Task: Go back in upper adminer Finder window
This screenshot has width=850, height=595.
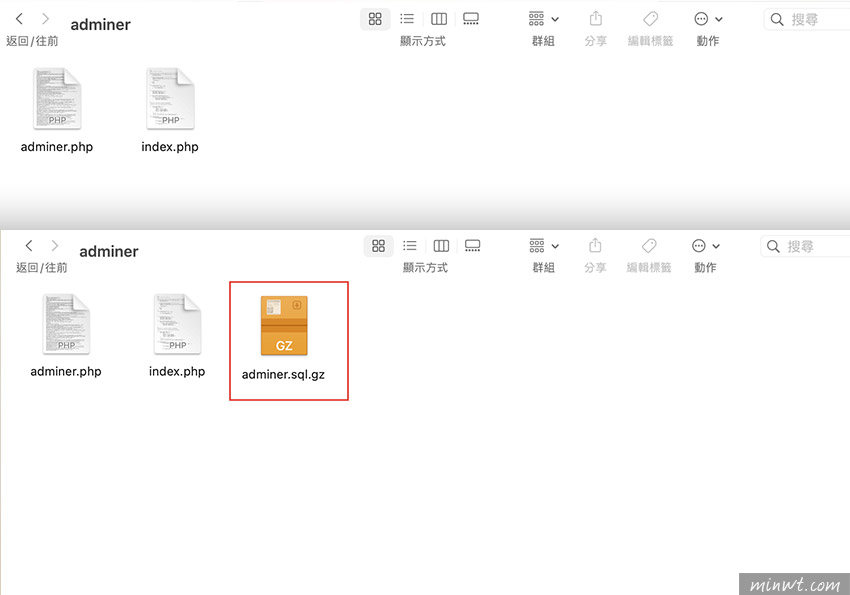Action: tap(20, 19)
